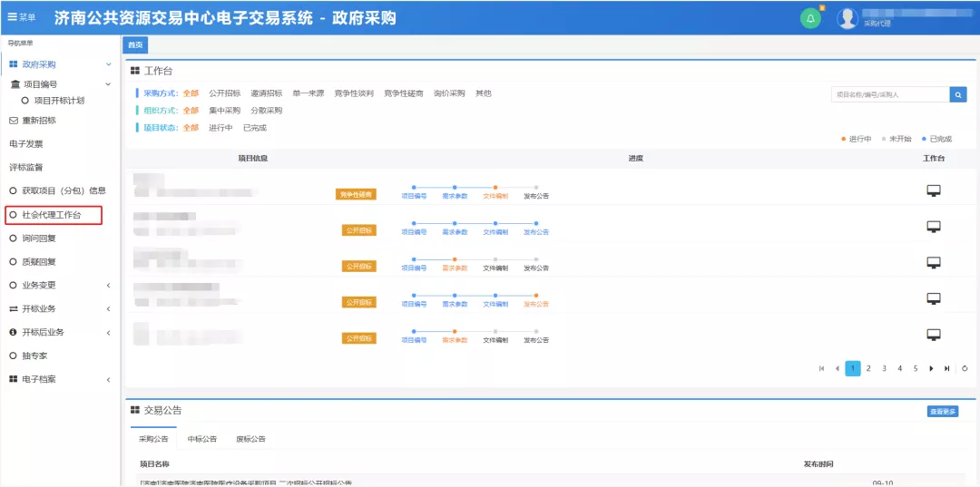
Task: Filter project status by 进行中
Action: click(x=220, y=128)
